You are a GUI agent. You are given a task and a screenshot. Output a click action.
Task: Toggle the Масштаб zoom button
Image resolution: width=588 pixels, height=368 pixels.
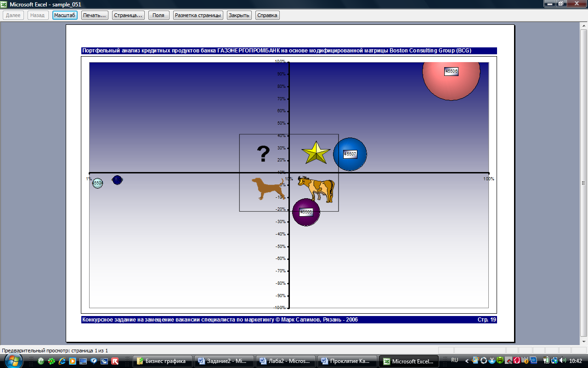(x=65, y=15)
